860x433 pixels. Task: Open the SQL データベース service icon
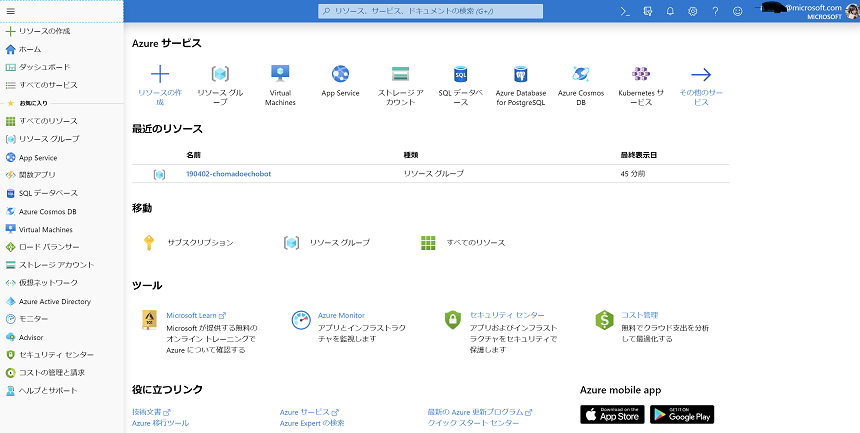[461, 74]
